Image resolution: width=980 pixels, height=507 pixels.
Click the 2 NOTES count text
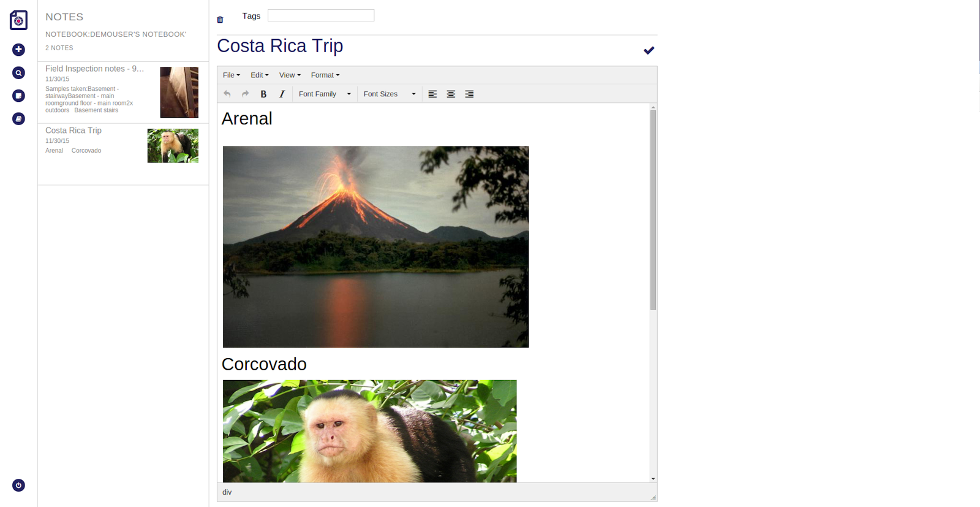(59, 48)
